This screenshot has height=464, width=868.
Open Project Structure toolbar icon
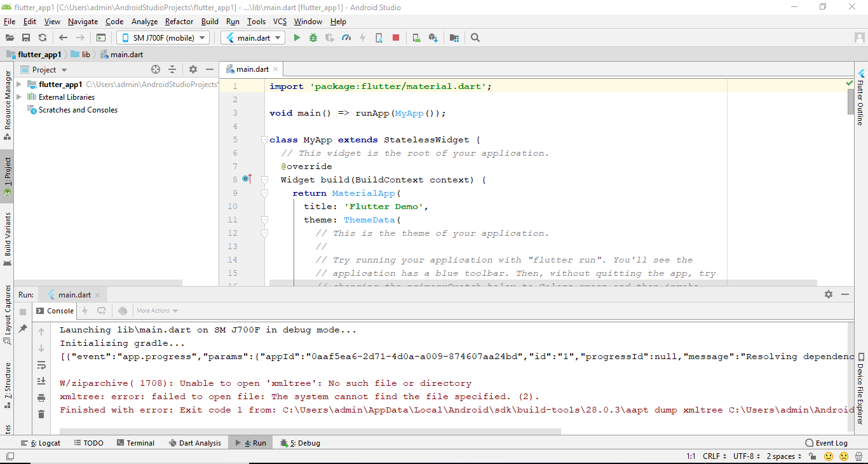tap(454, 38)
